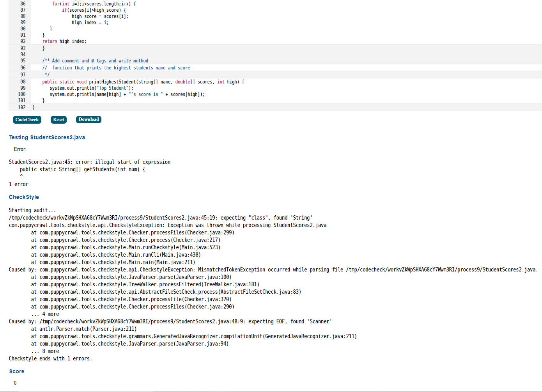Click the Reset button
This screenshot has width=542, height=392.
pyautogui.click(x=58, y=120)
